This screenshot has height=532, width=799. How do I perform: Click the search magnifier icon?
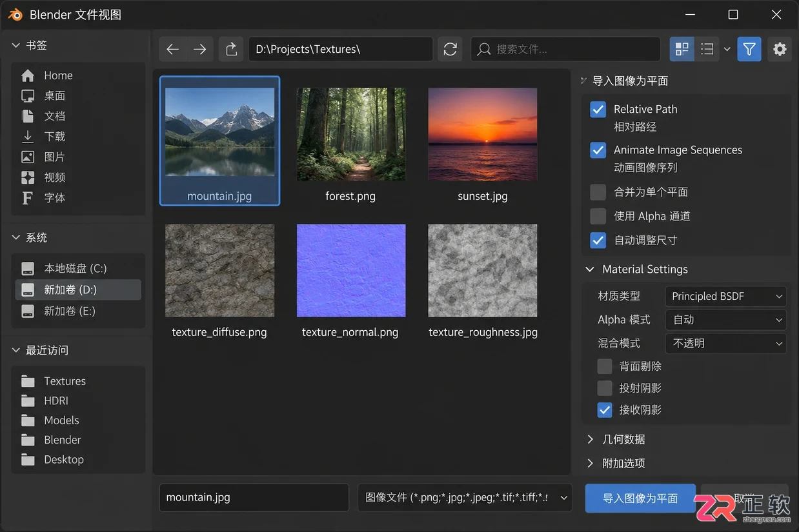click(484, 49)
